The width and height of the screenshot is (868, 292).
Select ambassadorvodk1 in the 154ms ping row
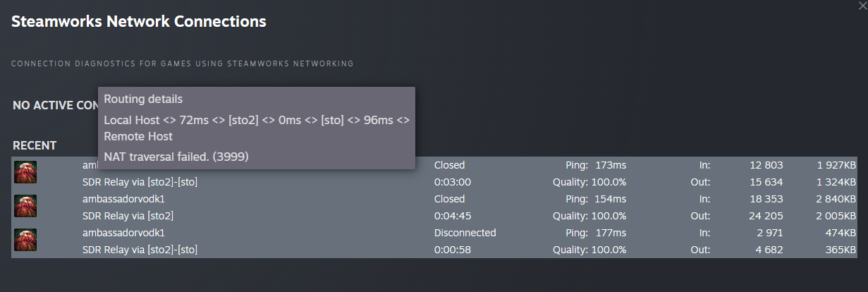point(128,199)
